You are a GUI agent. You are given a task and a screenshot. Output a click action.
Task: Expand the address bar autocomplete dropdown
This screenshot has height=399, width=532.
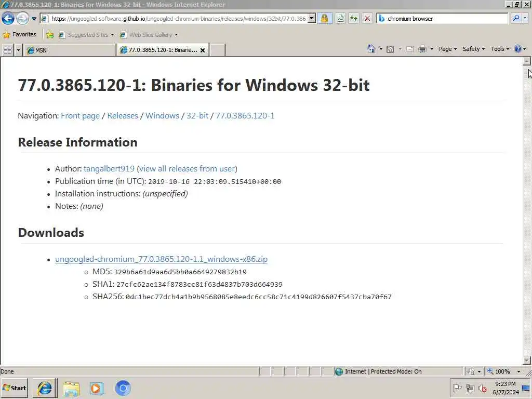312,19
